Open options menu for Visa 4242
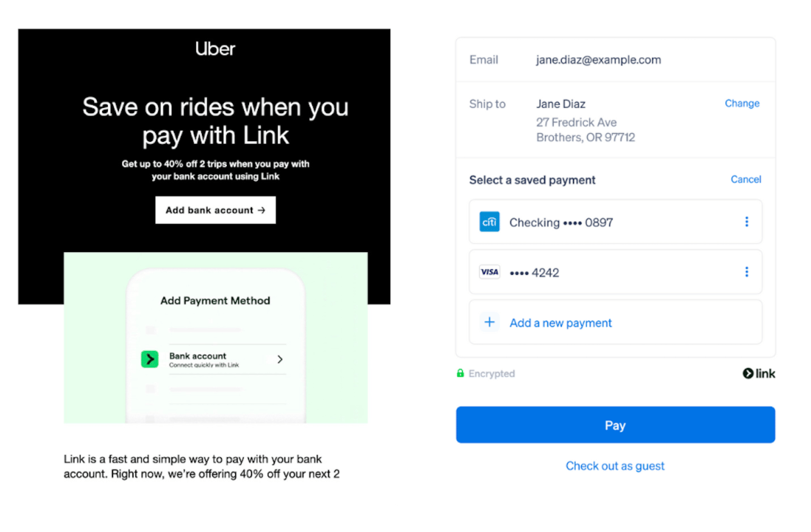This screenshot has height=532, width=811. [x=747, y=272]
